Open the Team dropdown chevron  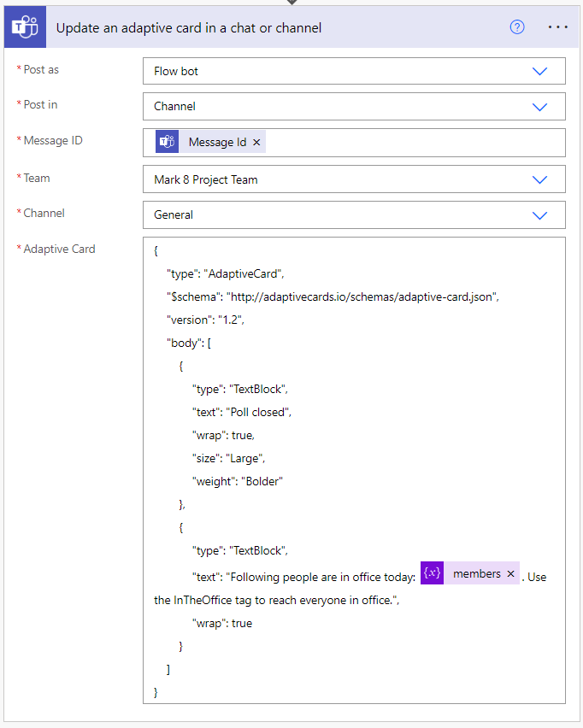[x=539, y=180]
